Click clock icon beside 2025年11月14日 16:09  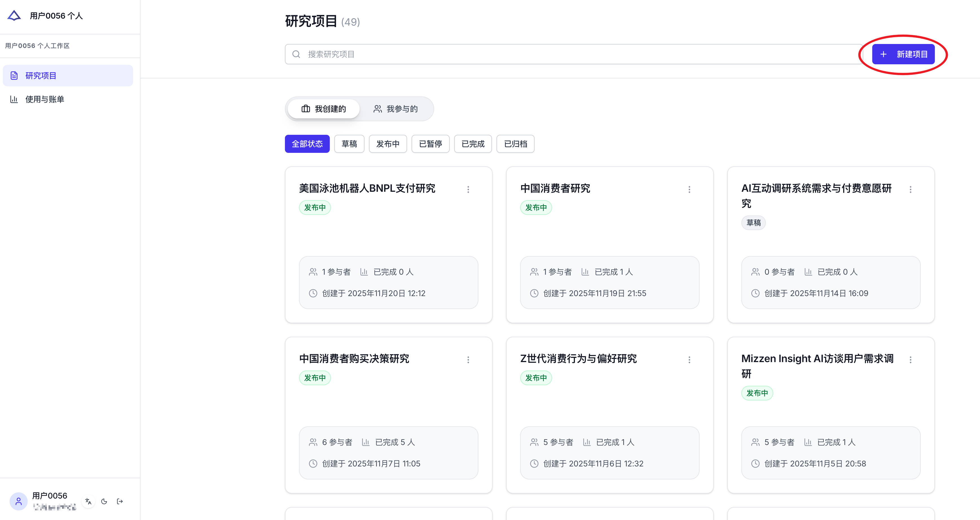(755, 293)
